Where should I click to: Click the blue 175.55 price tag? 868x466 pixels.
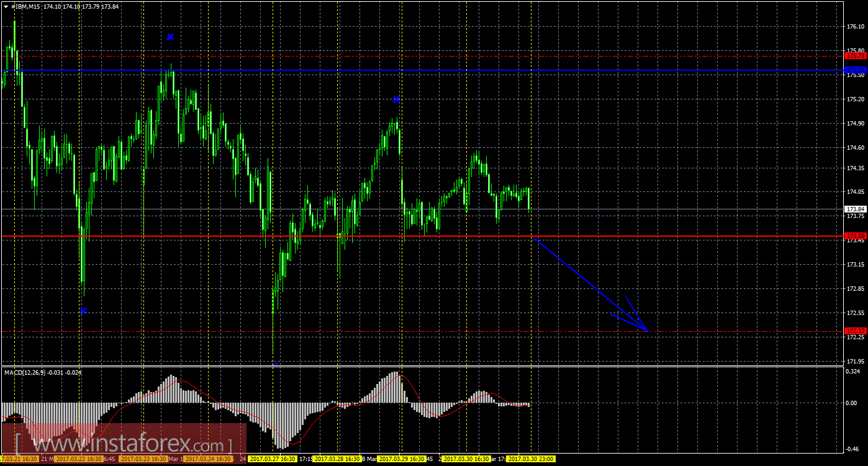pyautogui.click(x=856, y=70)
